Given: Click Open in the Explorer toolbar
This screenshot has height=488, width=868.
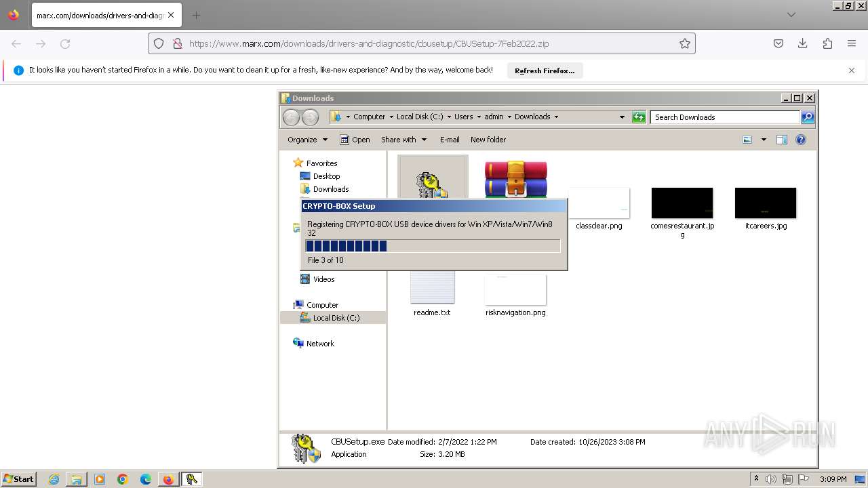Looking at the screenshot, I should [x=355, y=140].
